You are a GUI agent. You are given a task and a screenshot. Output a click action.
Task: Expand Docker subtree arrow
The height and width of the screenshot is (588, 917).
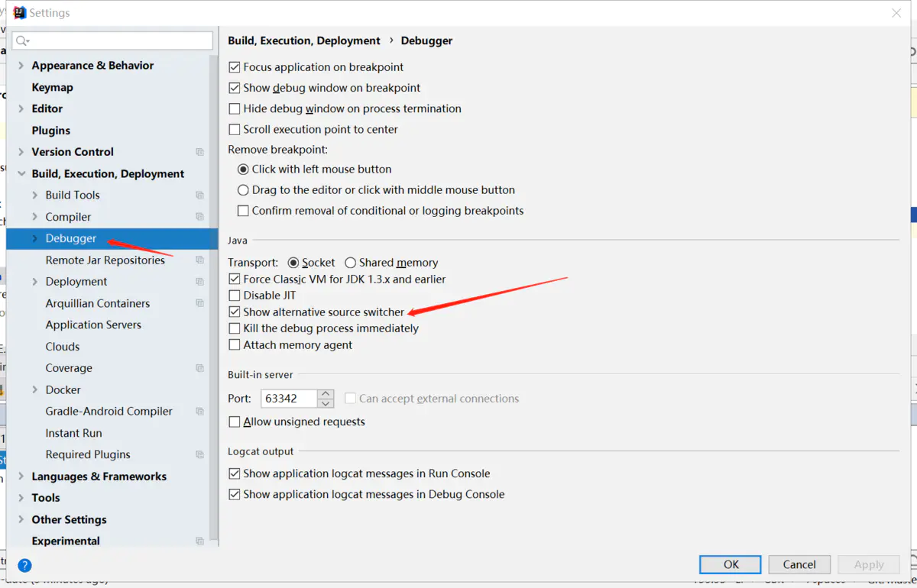coord(35,390)
